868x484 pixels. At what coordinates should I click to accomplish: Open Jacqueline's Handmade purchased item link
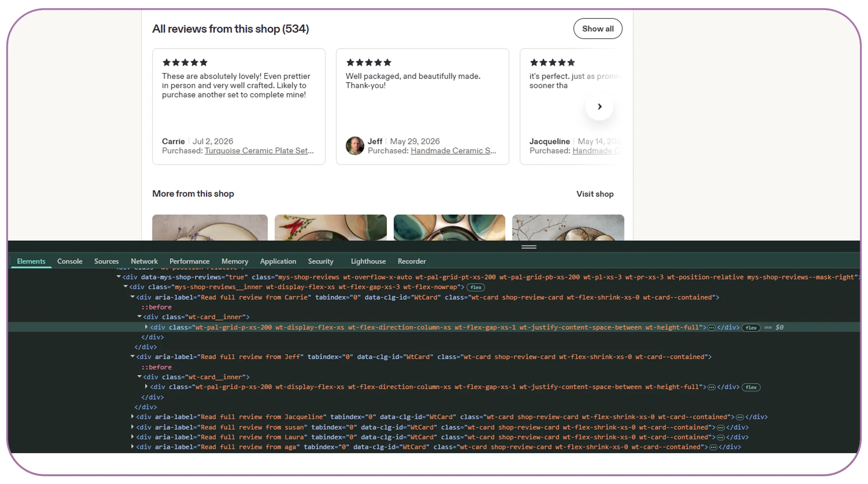coord(596,151)
